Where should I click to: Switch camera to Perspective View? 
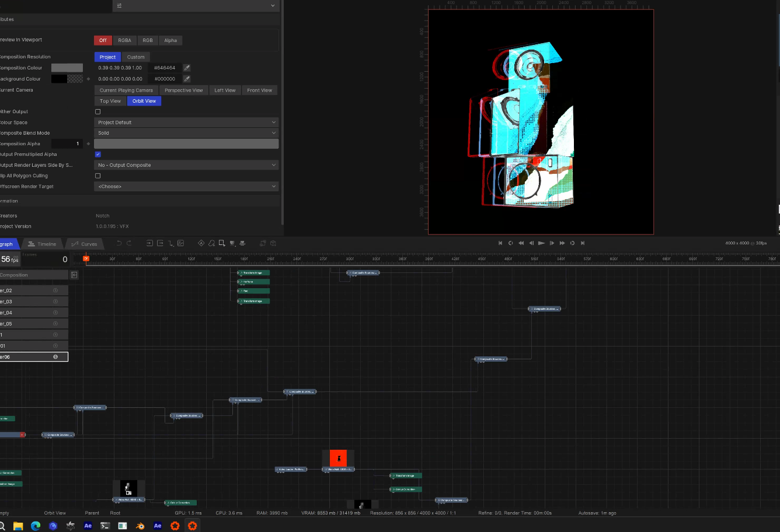pos(184,90)
